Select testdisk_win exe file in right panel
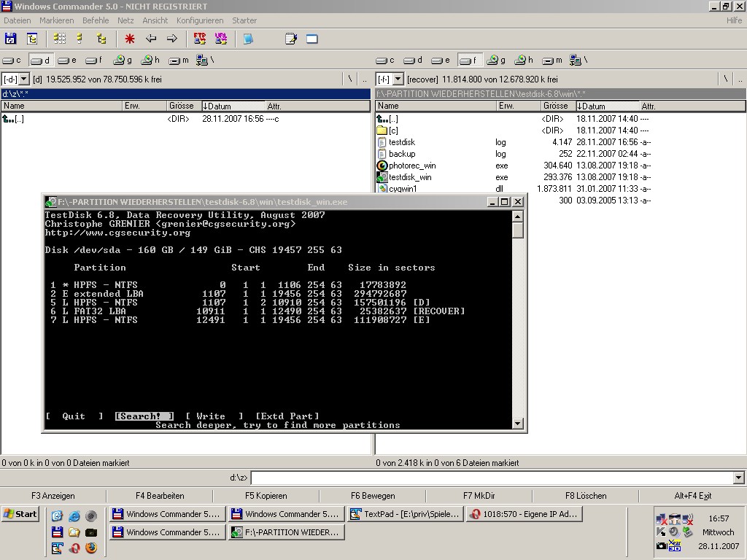747x560 pixels. pos(514,177)
